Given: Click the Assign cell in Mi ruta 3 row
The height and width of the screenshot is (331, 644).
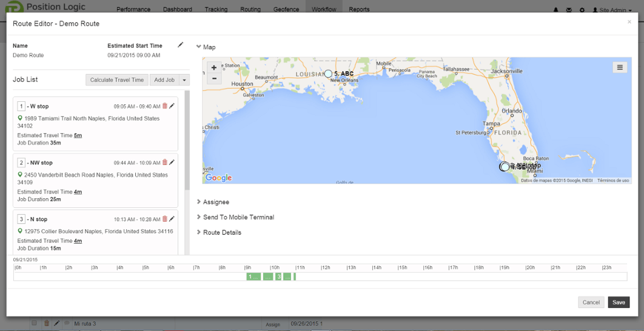Looking at the screenshot, I should tap(273, 324).
